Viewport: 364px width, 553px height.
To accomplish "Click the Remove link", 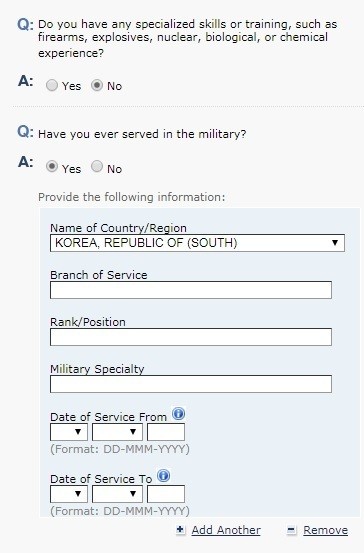I will pyautogui.click(x=326, y=530).
